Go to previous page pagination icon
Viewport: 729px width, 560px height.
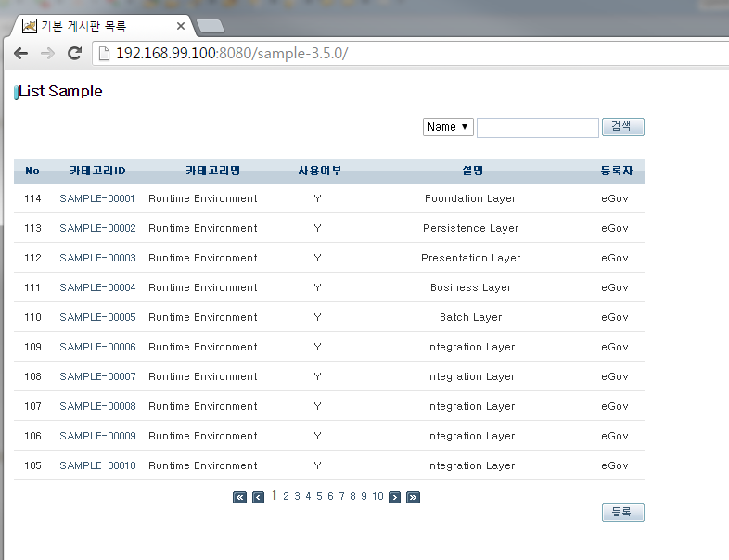(x=259, y=497)
